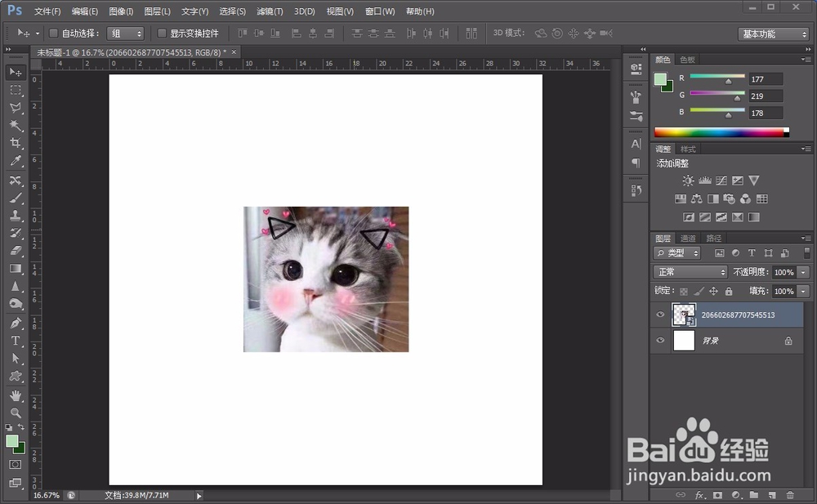Click the zoom level field 16.67%

coord(47,495)
